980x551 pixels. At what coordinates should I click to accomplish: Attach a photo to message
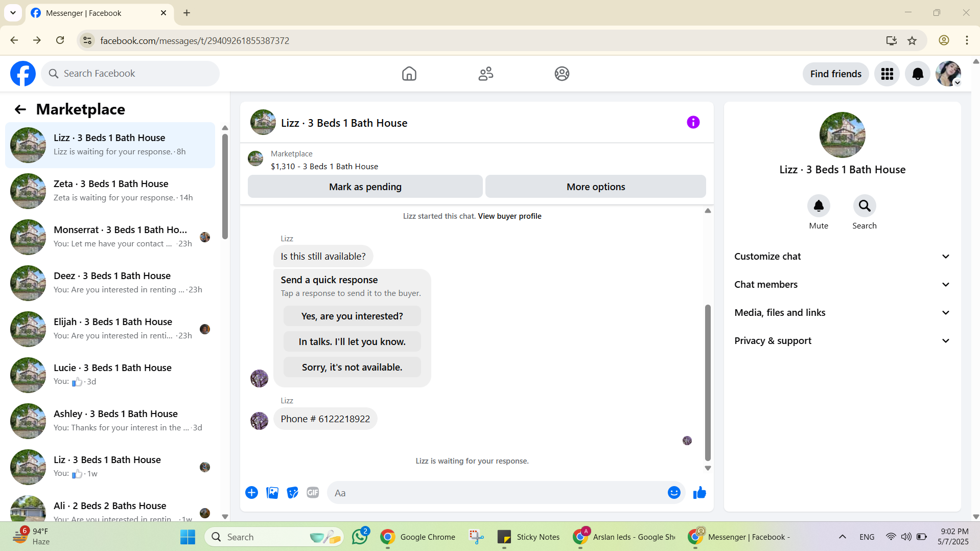pyautogui.click(x=272, y=492)
